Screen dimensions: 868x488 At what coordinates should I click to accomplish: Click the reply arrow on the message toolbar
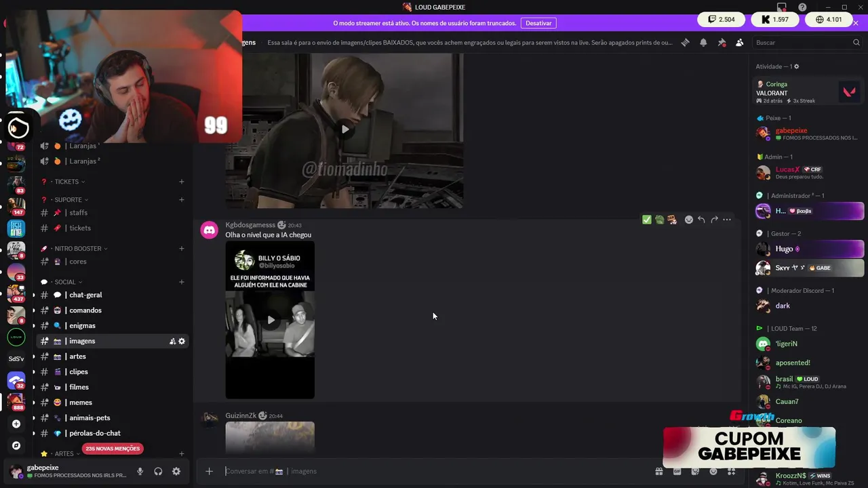tap(701, 220)
